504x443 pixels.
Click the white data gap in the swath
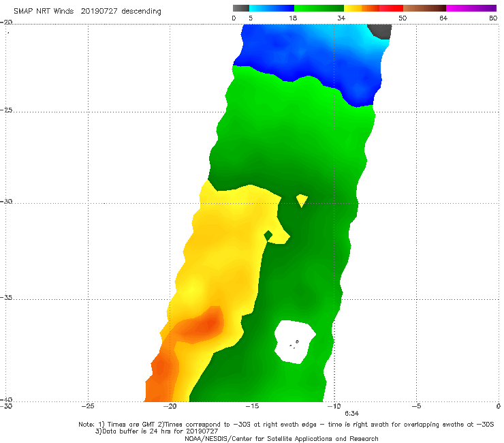click(x=294, y=341)
